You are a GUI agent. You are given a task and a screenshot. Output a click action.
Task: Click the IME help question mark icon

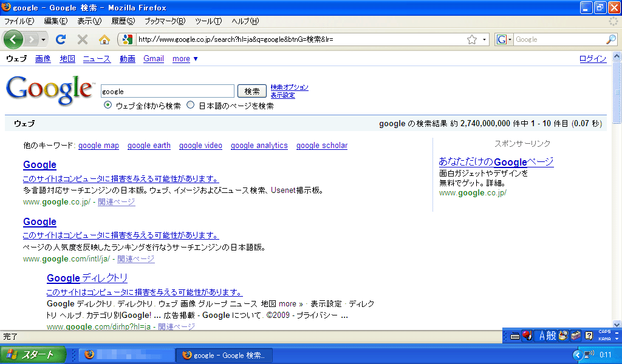tap(589, 336)
